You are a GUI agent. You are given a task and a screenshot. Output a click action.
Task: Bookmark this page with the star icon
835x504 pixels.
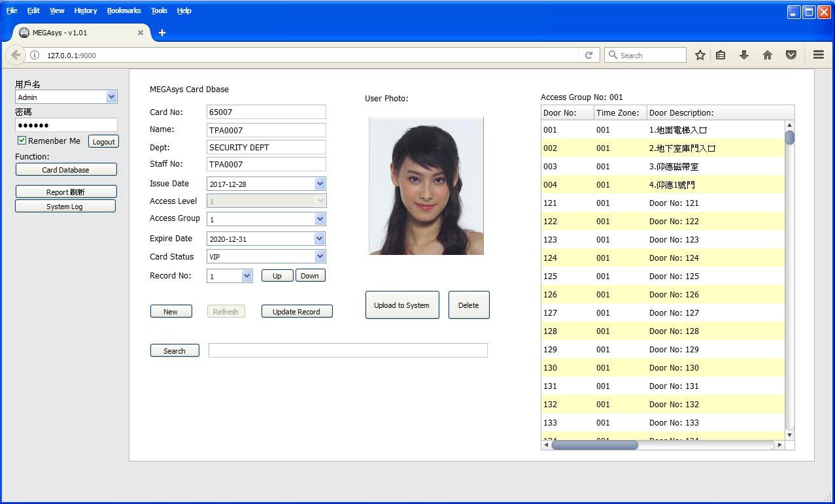click(700, 56)
